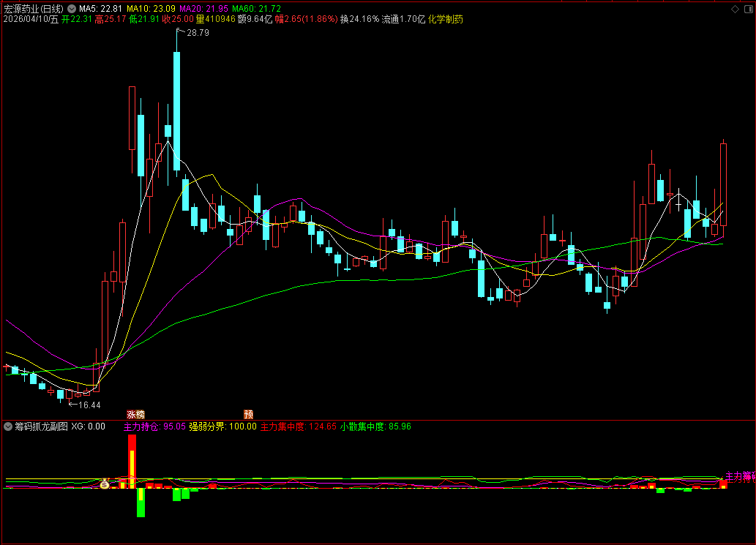756x545 pixels.
Task: Click the volume value 量410946
Action: (x=215, y=19)
